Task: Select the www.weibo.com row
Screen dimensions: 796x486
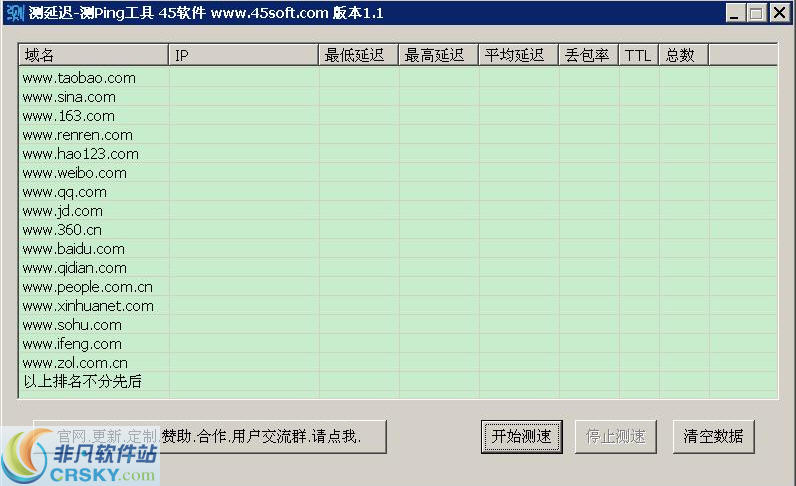Action: coord(398,173)
